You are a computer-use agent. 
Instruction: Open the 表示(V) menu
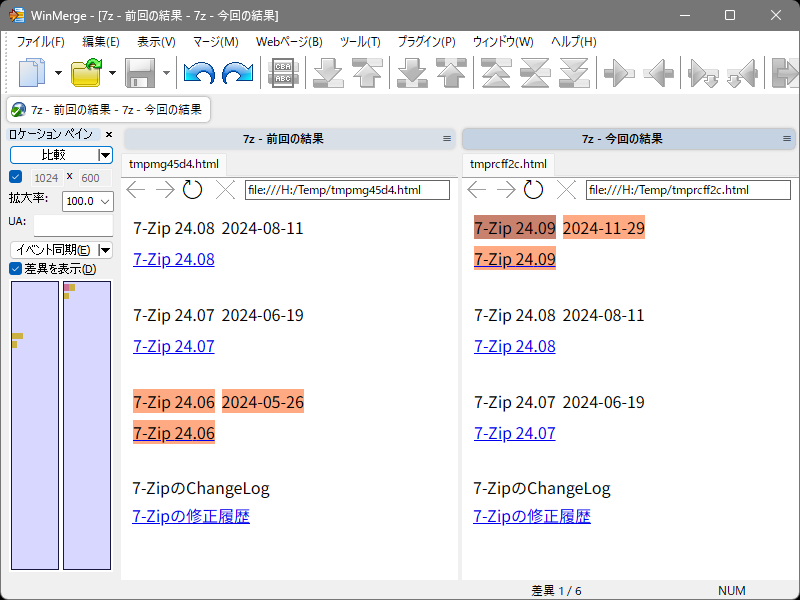tap(156, 42)
